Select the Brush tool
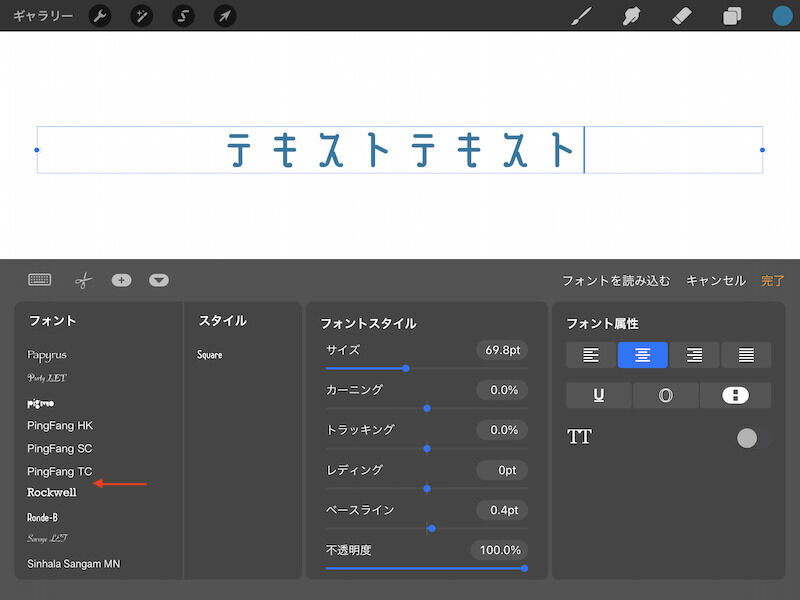800x600 pixels. (x=582, y=16)
